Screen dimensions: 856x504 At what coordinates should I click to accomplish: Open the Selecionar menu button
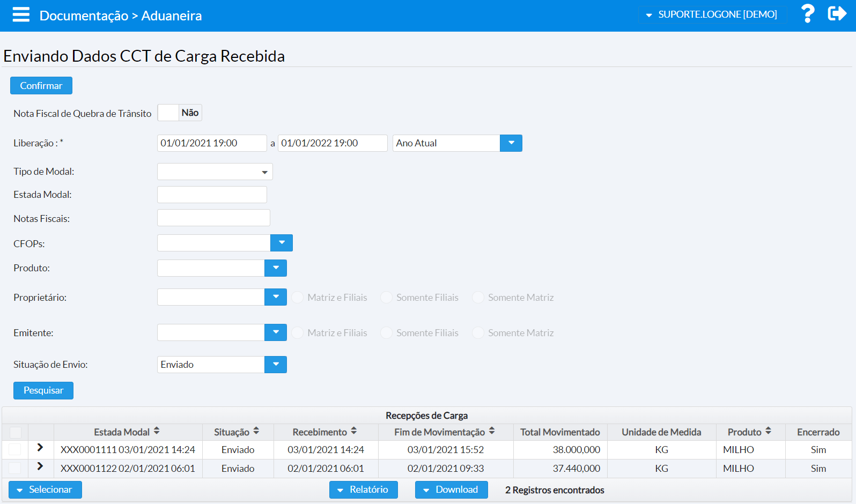(45, 490)
